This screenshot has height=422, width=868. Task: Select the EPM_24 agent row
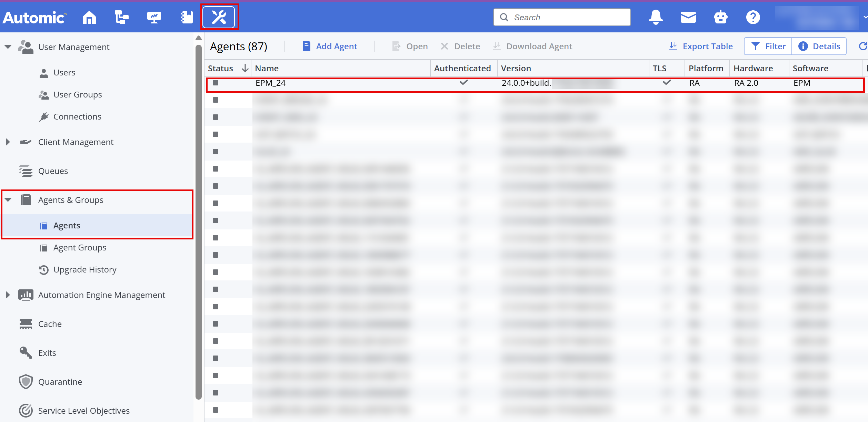point(271,83)
